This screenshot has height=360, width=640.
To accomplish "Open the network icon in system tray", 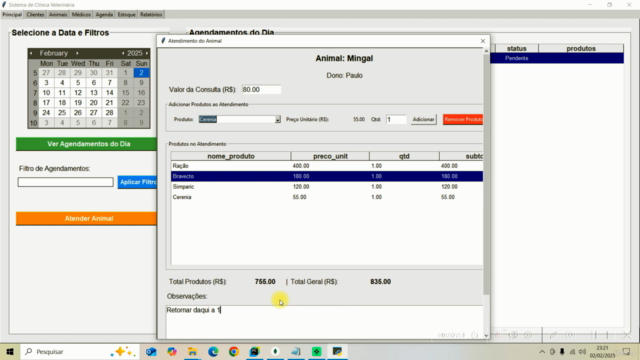I will (x=572, y=351).
